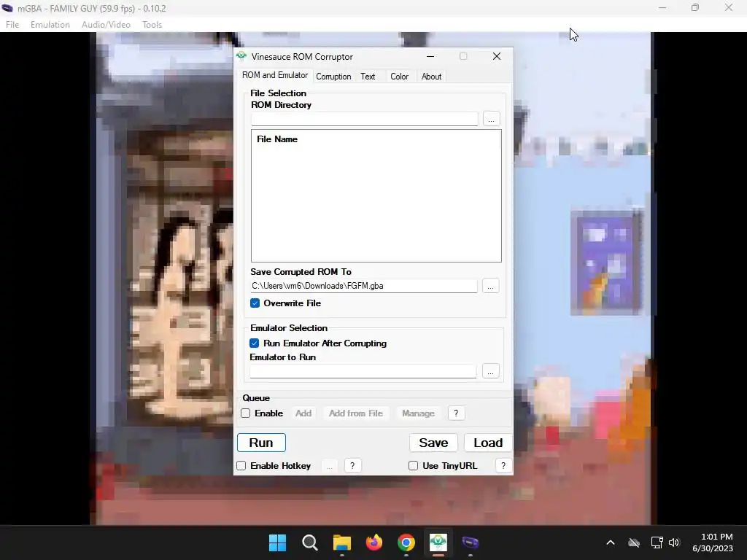Click cloud sync tray icon

click(634, 542)
